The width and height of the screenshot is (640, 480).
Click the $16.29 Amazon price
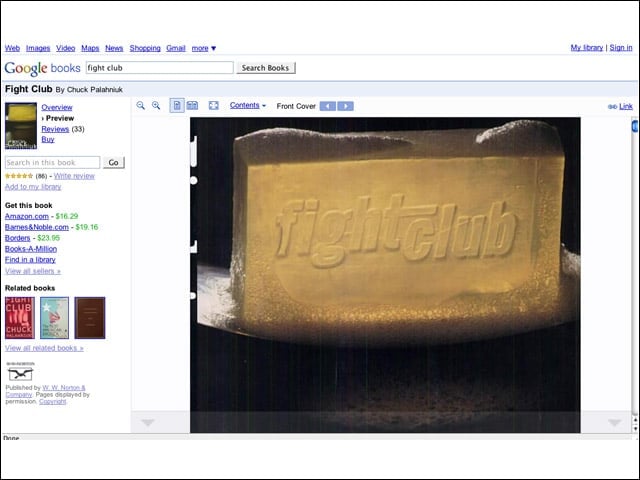click(x=67, y=216)
